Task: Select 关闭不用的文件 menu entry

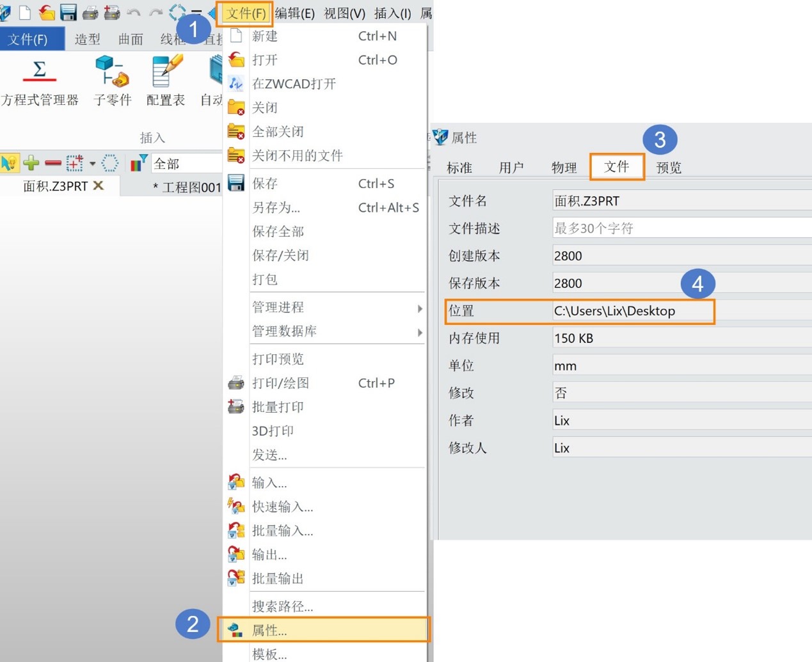Action: click(325, 155)
